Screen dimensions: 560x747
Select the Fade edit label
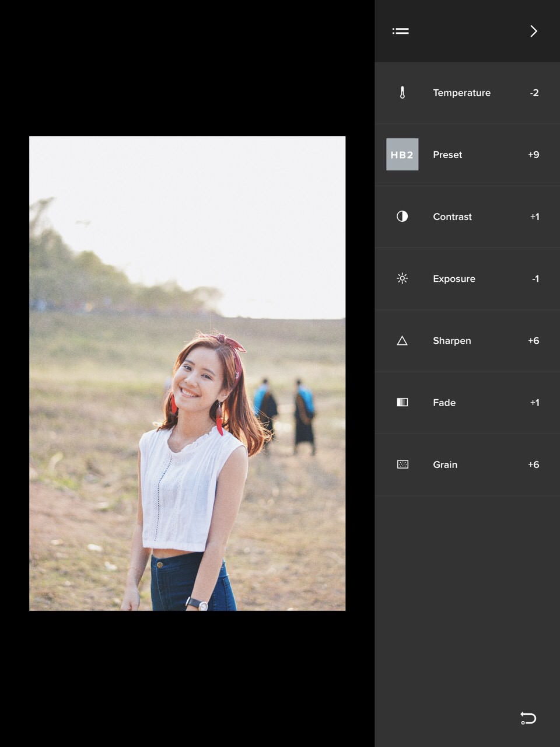444,403
